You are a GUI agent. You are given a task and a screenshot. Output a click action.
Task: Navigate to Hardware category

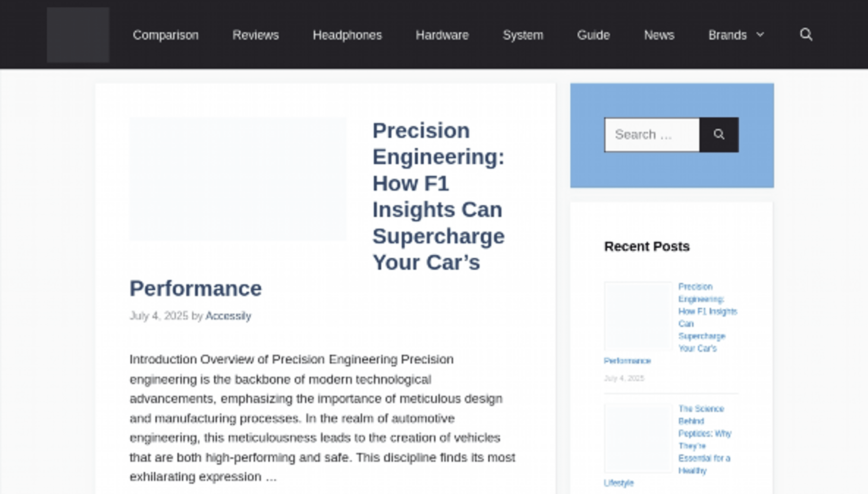442,35
